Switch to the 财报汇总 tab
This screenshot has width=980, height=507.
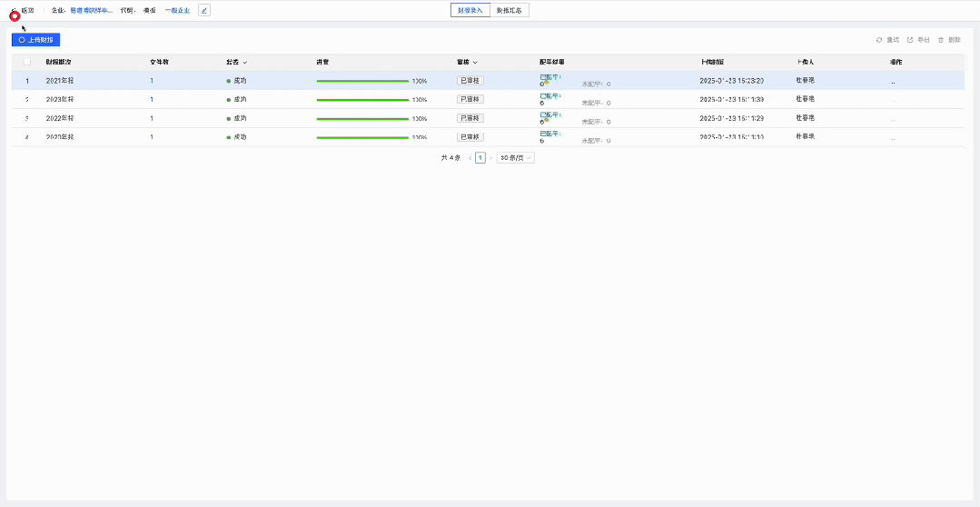[x=509, y=10]
